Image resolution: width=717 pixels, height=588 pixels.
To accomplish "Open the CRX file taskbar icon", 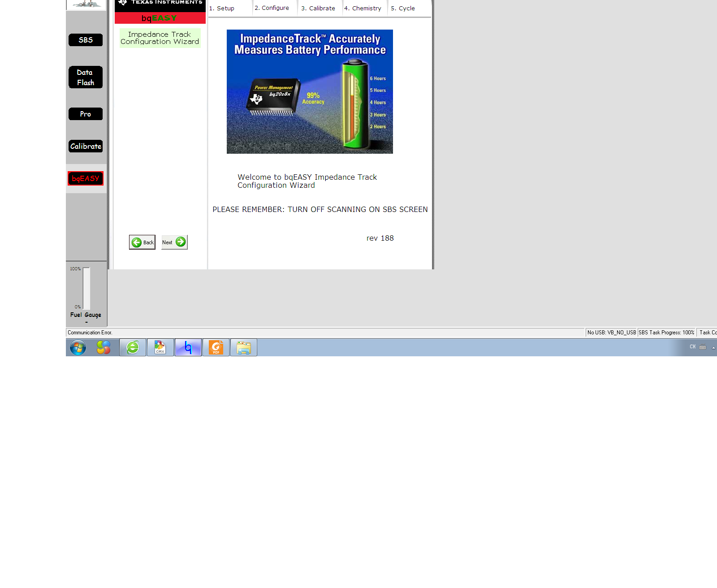I will [x=160, y=347].
